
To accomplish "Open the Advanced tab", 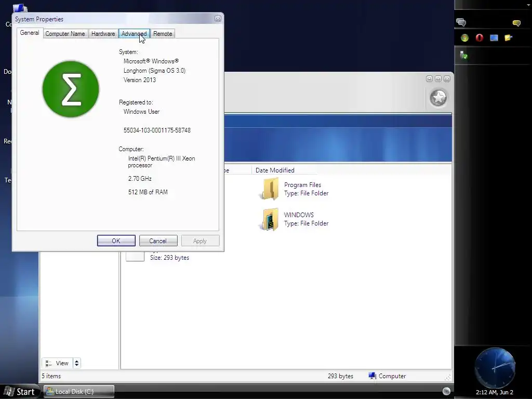I will pyautogui.click(x=134, y=34).
